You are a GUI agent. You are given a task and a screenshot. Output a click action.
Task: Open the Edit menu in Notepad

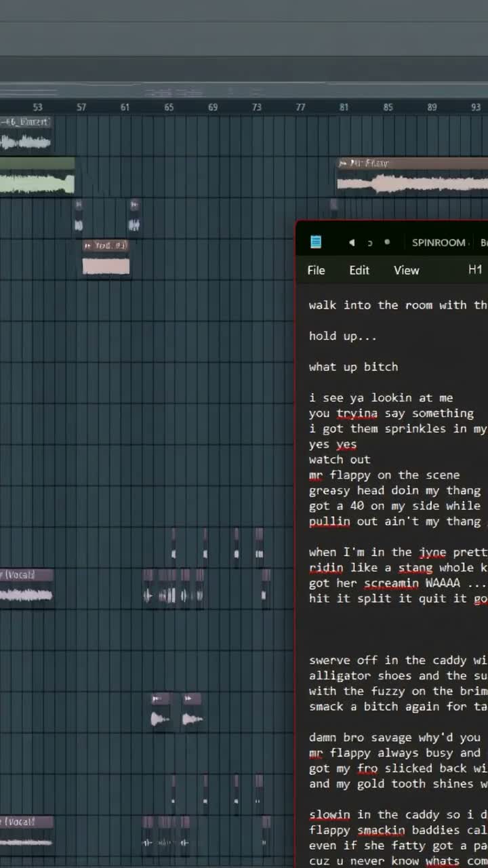(359, 270)
